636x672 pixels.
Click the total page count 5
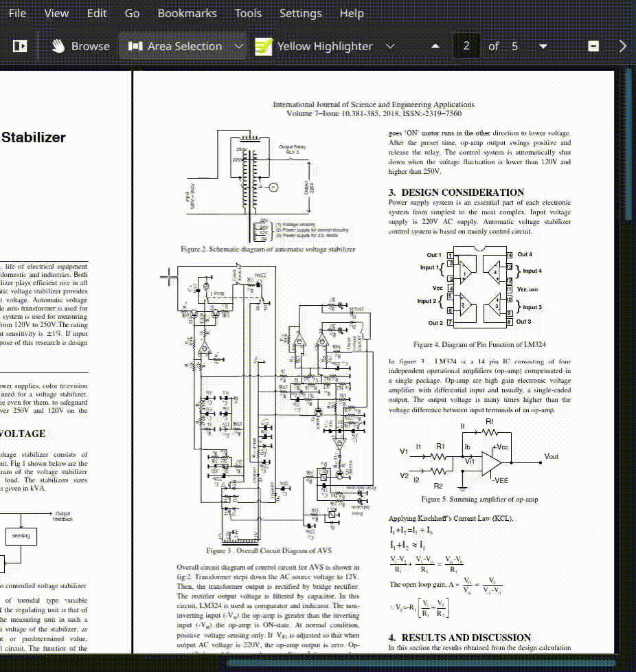click(x=514, y=46)
